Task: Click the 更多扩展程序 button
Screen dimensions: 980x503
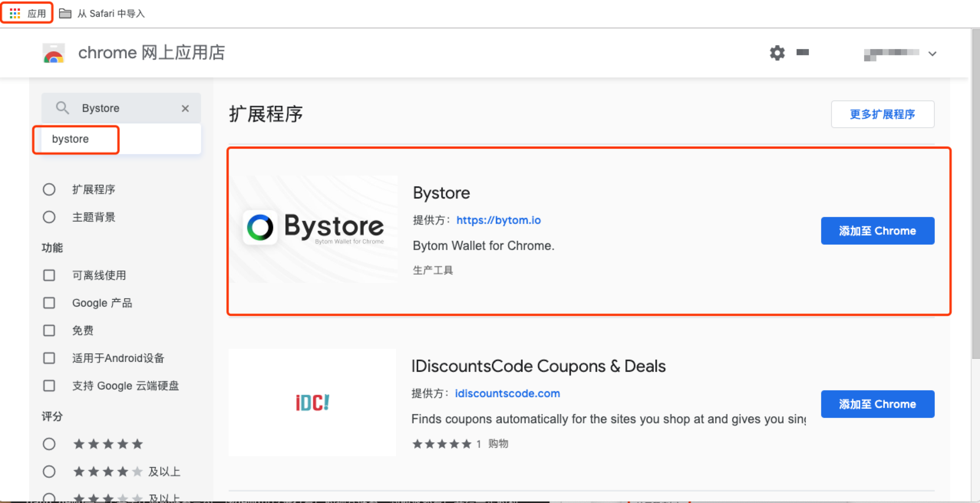Action: pyautogui.click(x=882, y=114)
